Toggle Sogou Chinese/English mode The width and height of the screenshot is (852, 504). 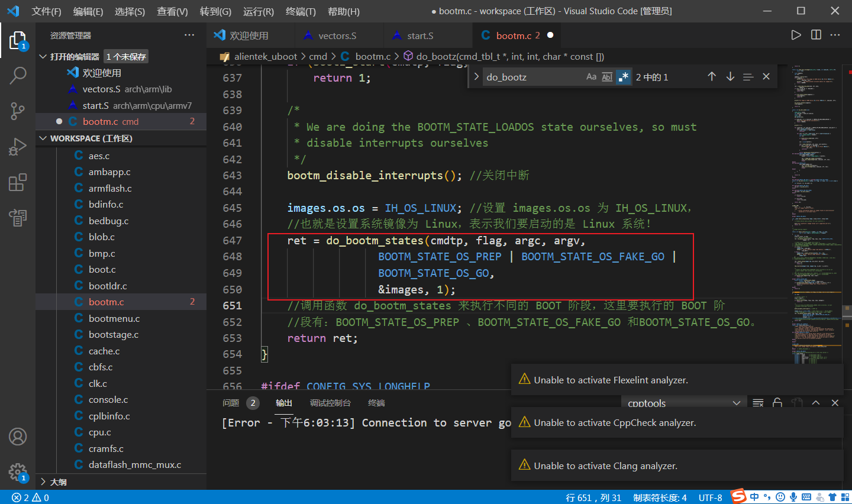pos(754,497)
